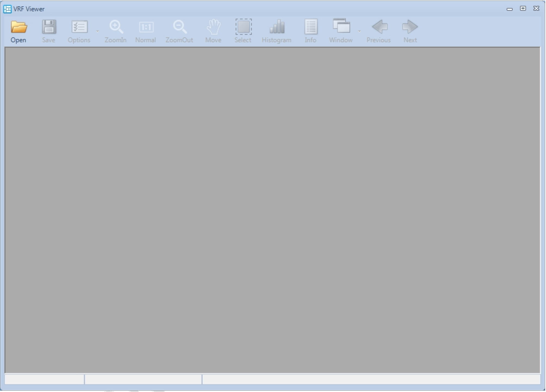Expand the Window dropdown arrow
The image size is (546, 392).
pos(359,31)
